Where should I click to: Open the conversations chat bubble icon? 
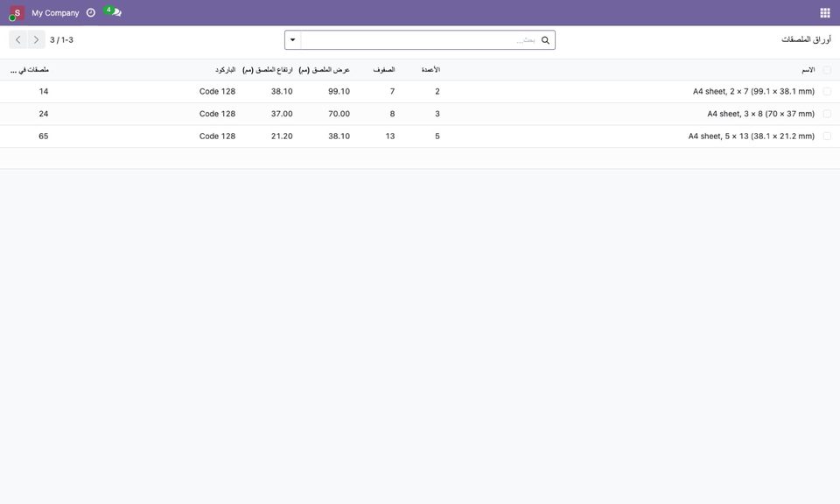(x=113, y=11)
